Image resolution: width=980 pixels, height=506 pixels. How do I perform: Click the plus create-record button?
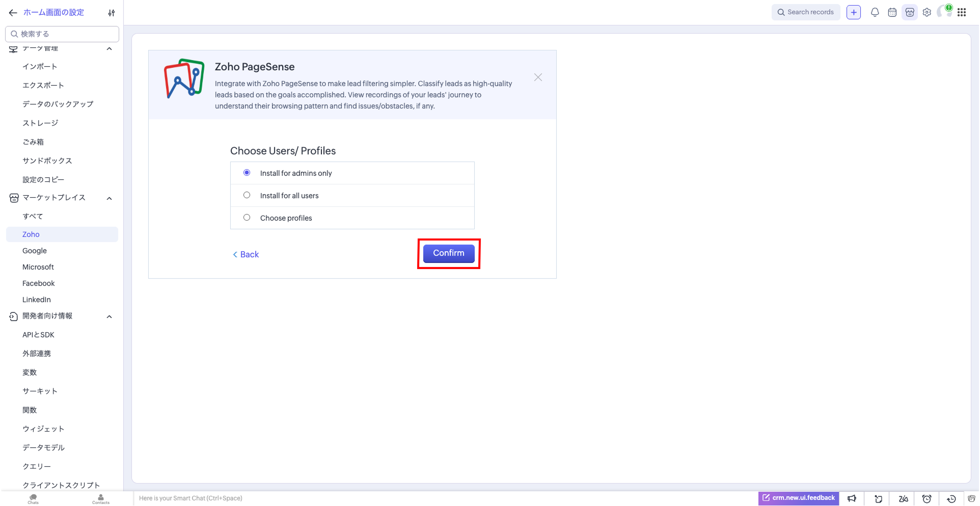click(853, 12)
